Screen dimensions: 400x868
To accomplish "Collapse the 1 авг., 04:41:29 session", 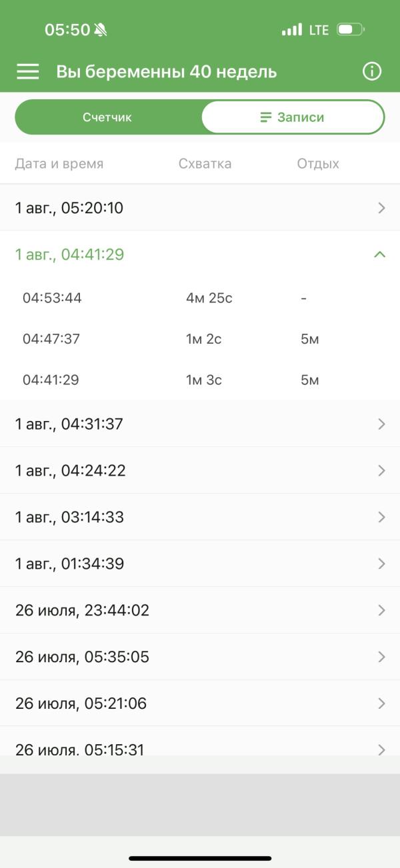I will [x=380, y=254].
